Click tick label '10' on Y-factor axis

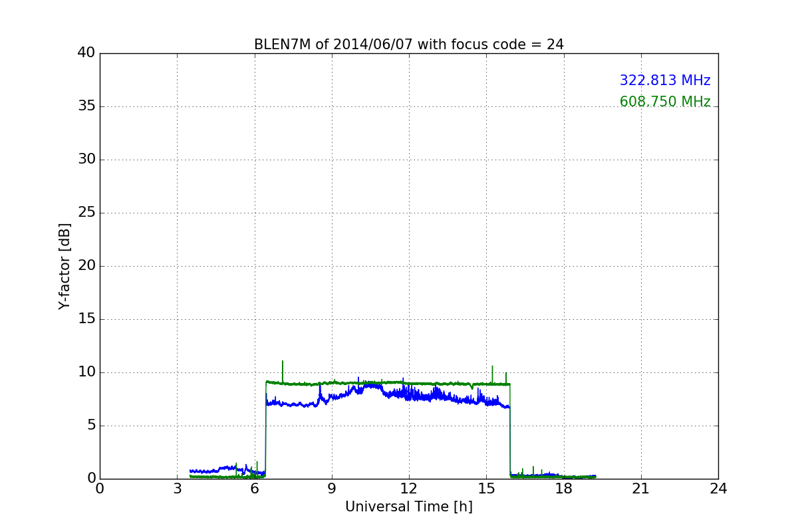tap(86, 372)
